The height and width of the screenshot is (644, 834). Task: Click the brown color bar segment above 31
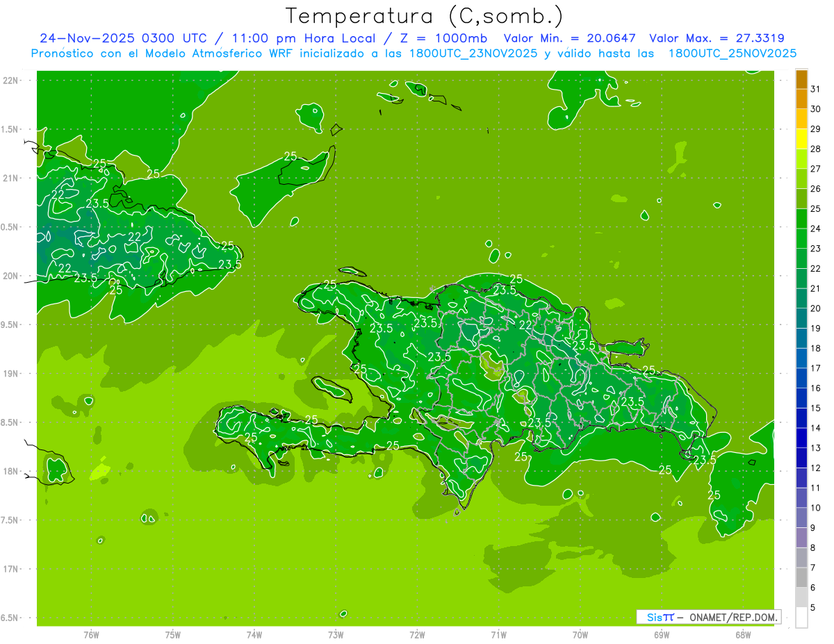pyautogui.click(x=801, y=80)
